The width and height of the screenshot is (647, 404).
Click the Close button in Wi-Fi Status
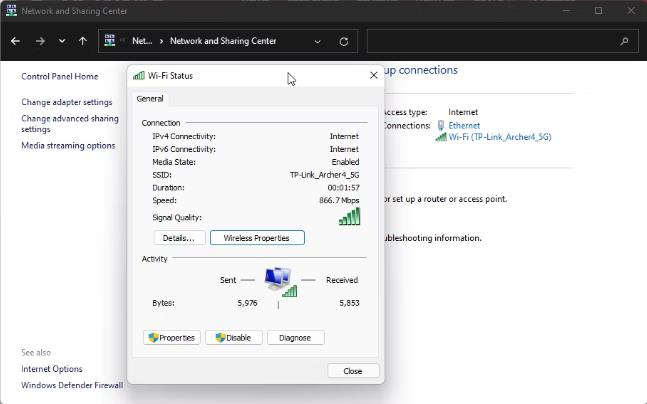(x=353, y=371)
